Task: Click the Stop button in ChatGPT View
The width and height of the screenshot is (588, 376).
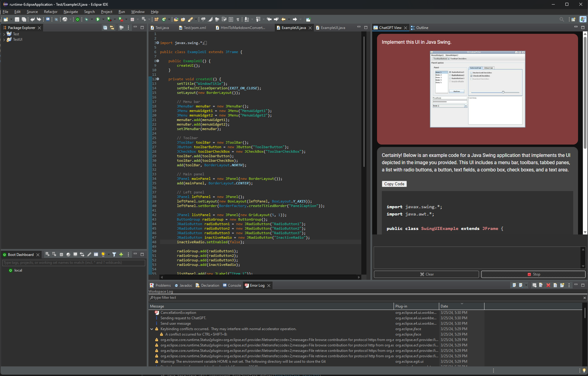Action: 533,274
